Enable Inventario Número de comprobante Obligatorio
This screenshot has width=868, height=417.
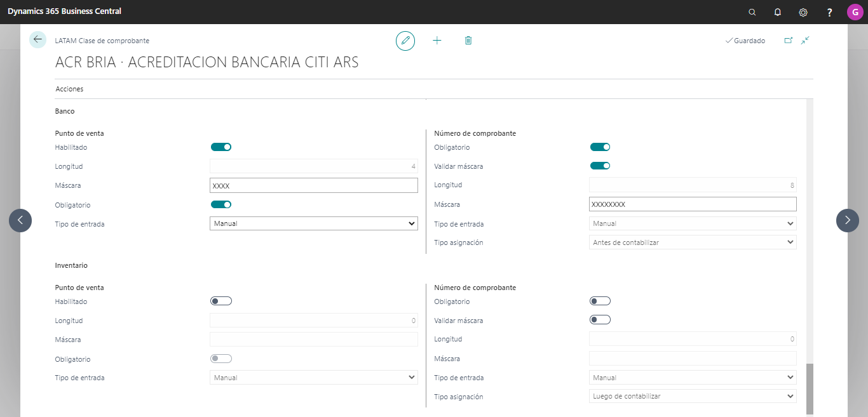pyautogui.click(x=600, y=301)
